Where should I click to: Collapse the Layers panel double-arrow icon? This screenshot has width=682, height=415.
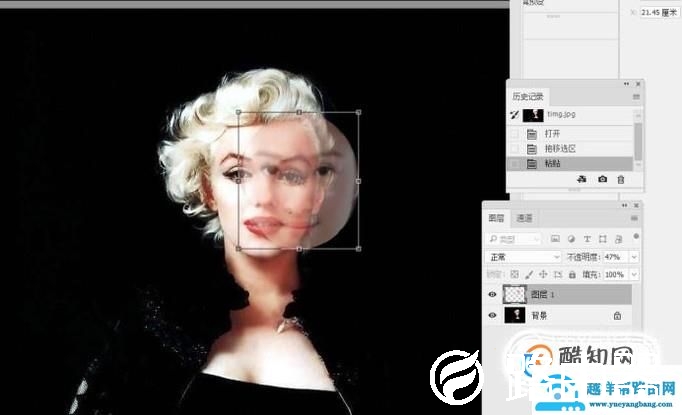pos(625,205)
